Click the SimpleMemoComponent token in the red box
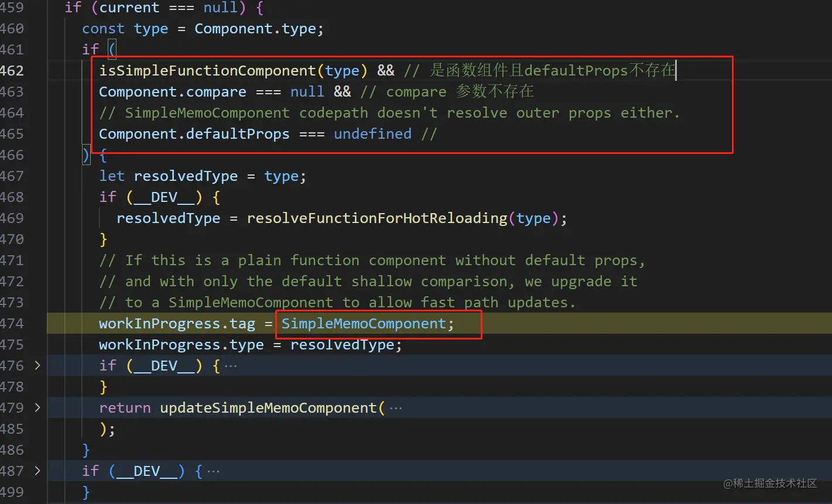The image size is (832, 504). pos(365,323)
